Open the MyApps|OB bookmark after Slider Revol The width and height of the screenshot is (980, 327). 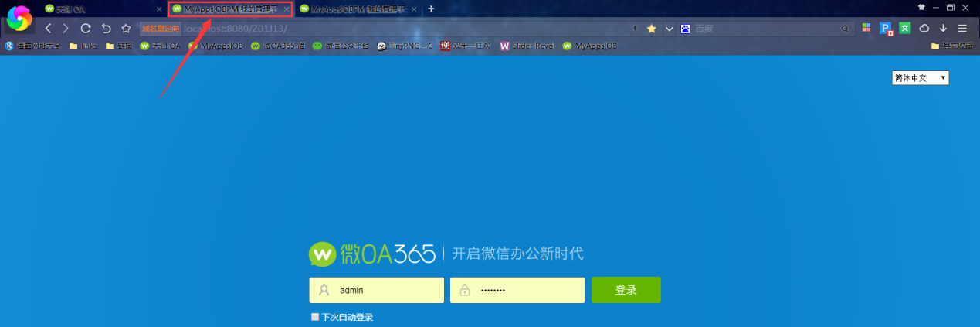click(x=590, y=46)
